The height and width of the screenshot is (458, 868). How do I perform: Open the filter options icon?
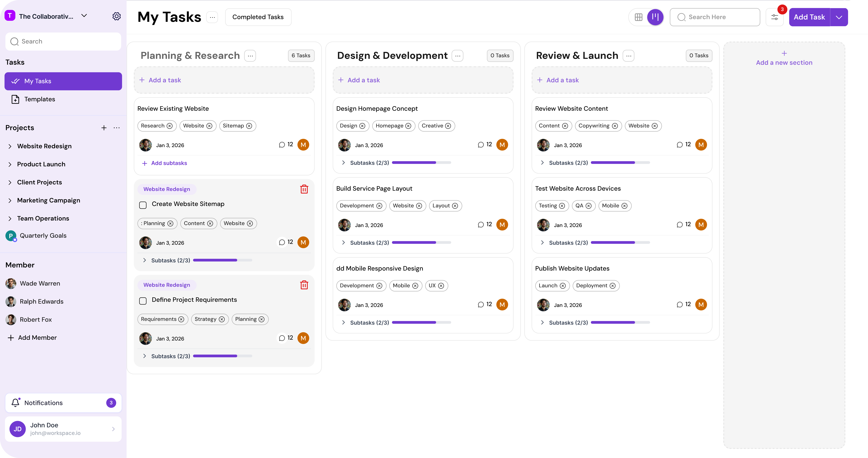coord(775,17)
